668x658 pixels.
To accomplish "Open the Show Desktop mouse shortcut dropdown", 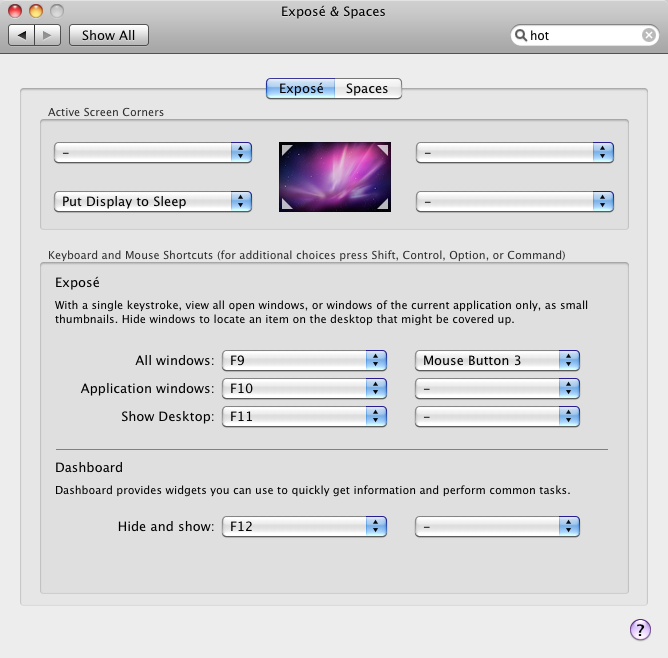I will 497,416.
